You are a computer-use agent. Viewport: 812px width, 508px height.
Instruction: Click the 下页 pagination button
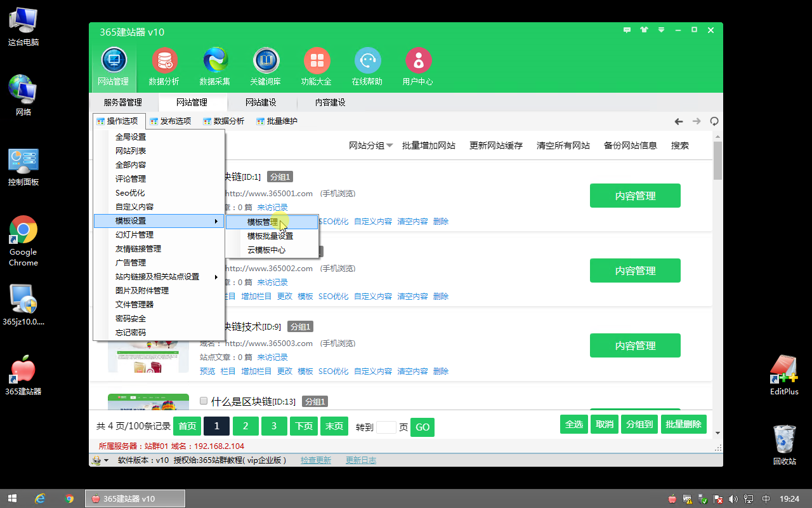[x=304, y=426]
